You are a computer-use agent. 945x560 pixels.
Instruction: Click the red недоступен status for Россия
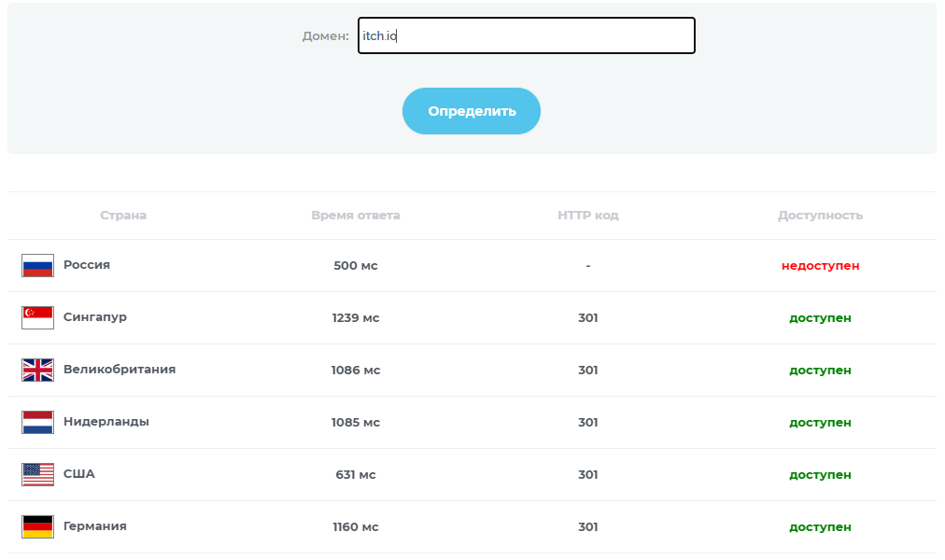coord(820,266)
